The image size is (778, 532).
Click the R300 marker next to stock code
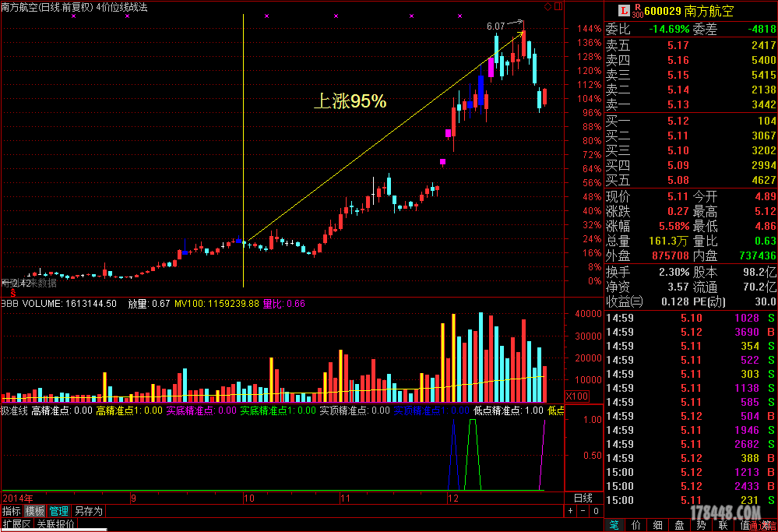[638, 10]
